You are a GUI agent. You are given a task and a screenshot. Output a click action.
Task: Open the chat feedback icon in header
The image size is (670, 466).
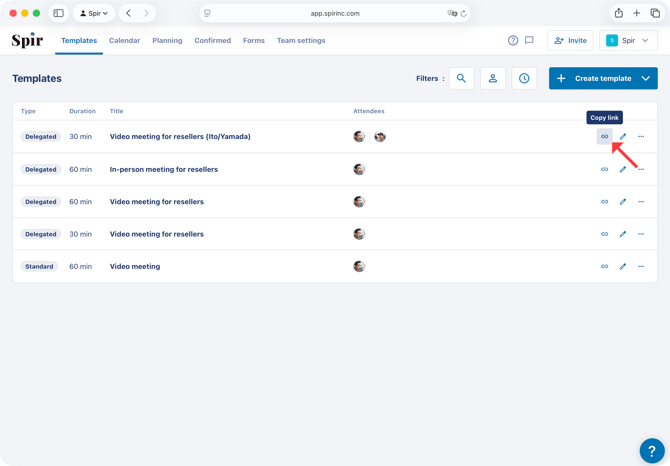tap(529, 41)
